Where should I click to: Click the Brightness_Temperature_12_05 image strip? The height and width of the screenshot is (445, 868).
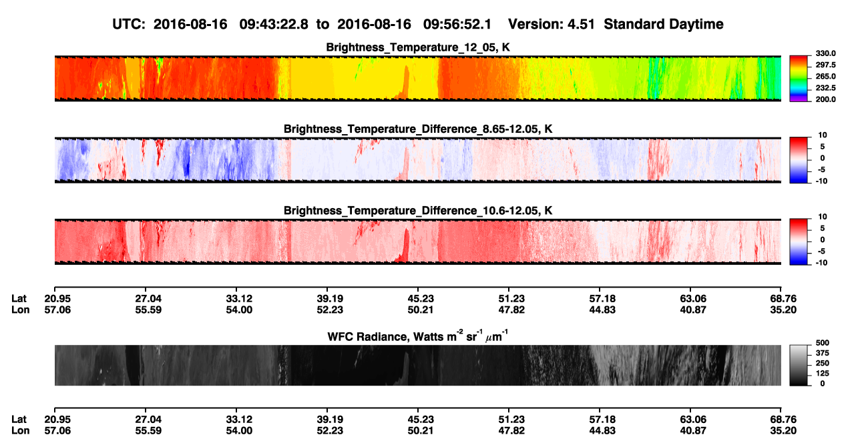[x=417, y=79]
